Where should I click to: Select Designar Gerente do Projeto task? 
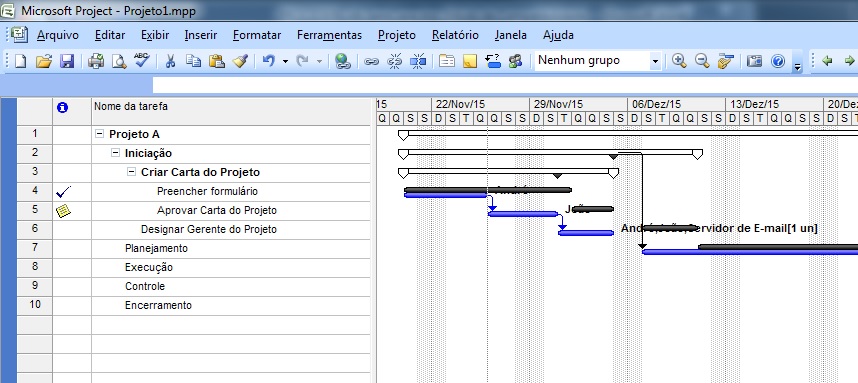(x=209, y=229)
